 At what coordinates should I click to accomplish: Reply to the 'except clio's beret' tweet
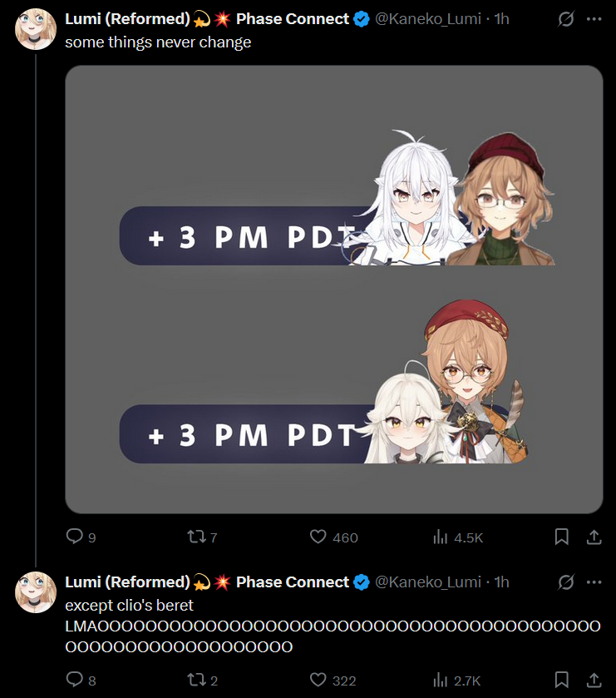click(x=75, y=680)
